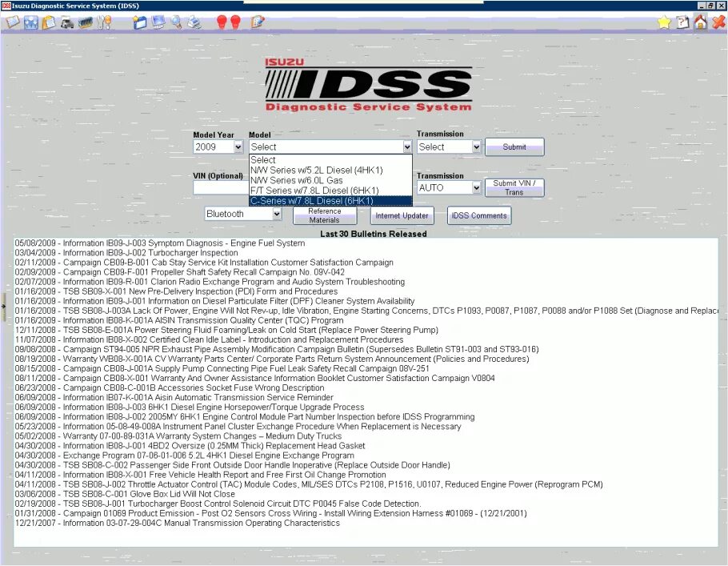The image size is (728, 566).
Task: Open bulletin IB09-J-003 Symptom Diagnosis Engine Fuel System
Action: (x=160, y=243)
